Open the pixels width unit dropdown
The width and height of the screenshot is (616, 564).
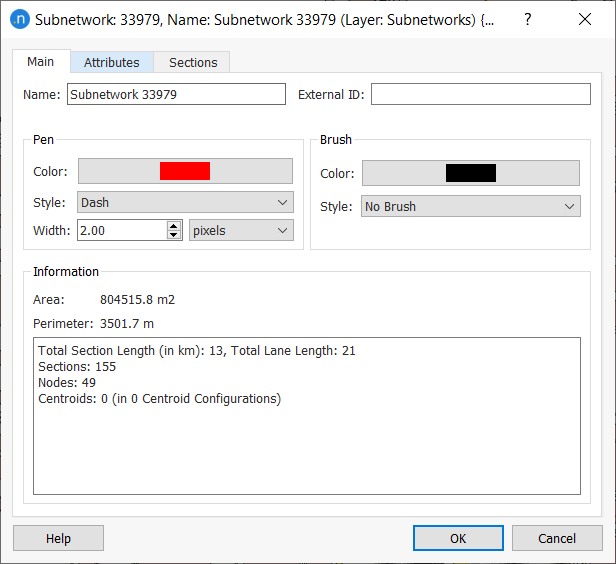[x=241, y=230]
